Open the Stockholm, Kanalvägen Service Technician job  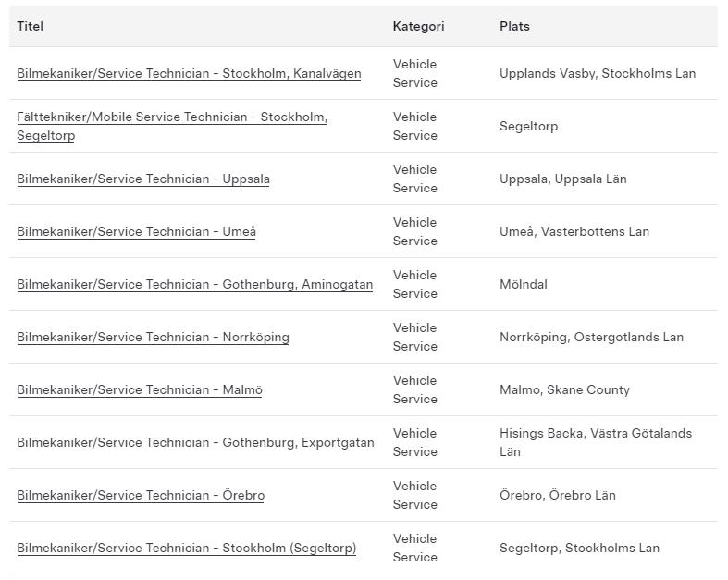189,74
